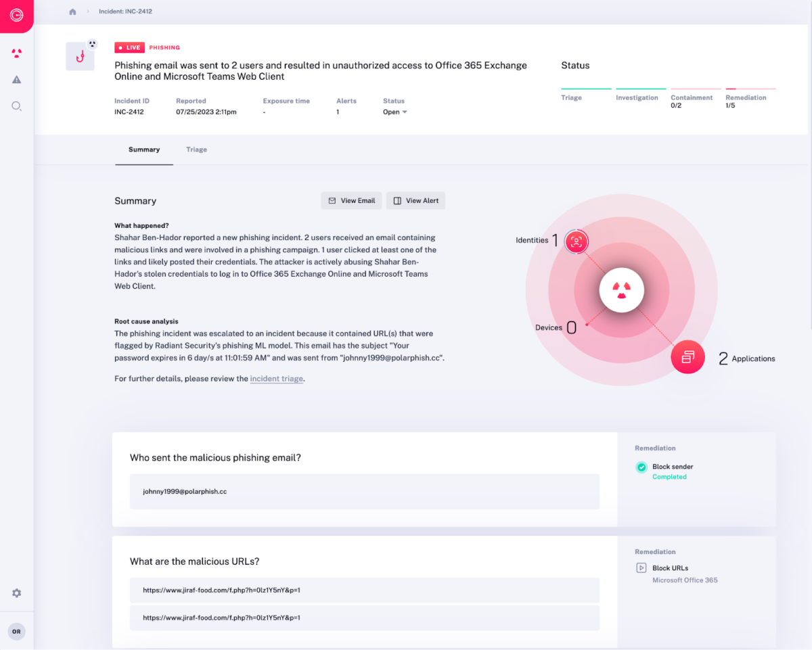Expand the Open status dropdown

click(395, 112)
